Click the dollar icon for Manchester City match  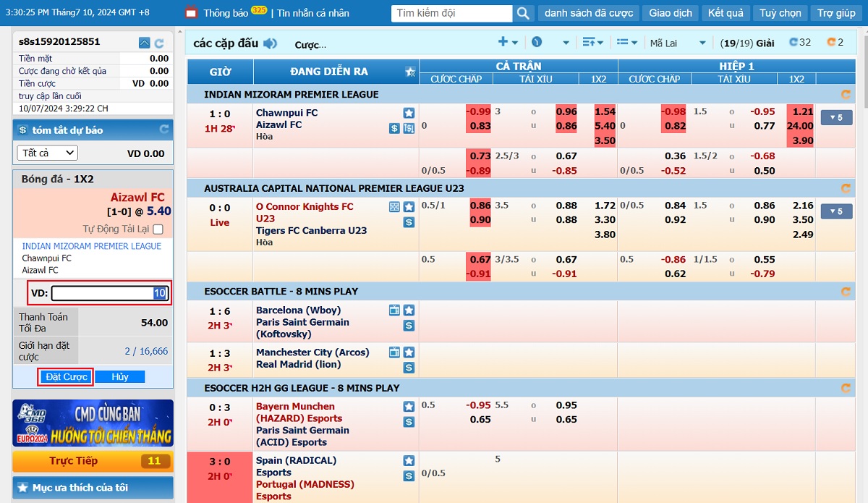click(409, 368)
